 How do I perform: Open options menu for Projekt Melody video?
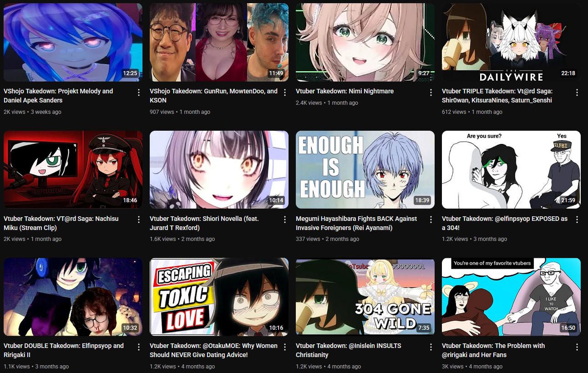point(139,92)
